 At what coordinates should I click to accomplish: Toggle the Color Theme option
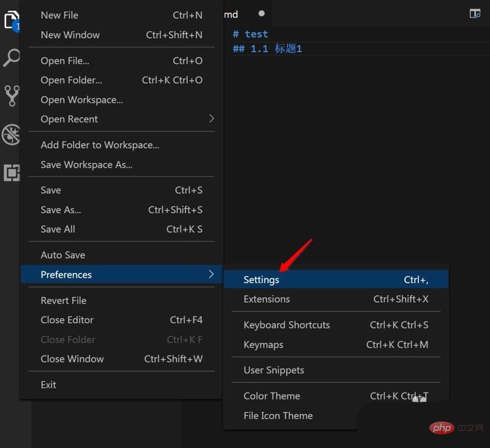[271, 396]
